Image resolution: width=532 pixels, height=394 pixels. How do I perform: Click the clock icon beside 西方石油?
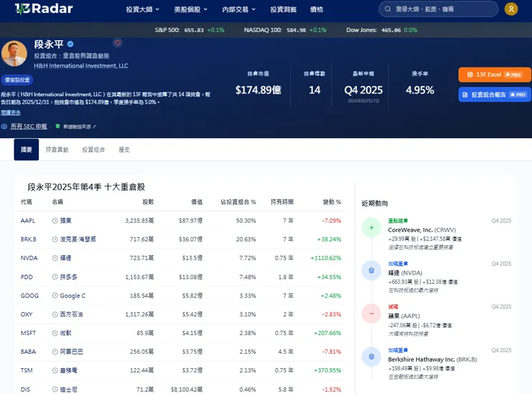[55, 314]
